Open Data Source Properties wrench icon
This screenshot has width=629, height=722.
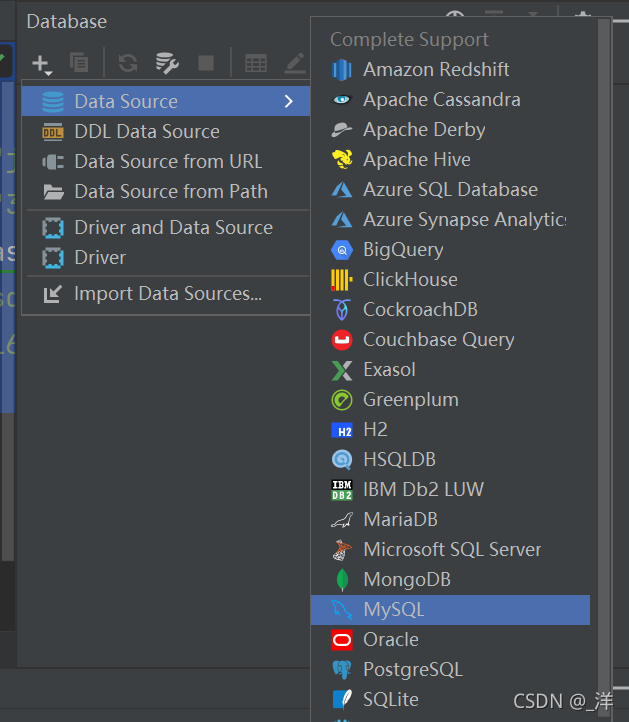click(x=167, y=63)
